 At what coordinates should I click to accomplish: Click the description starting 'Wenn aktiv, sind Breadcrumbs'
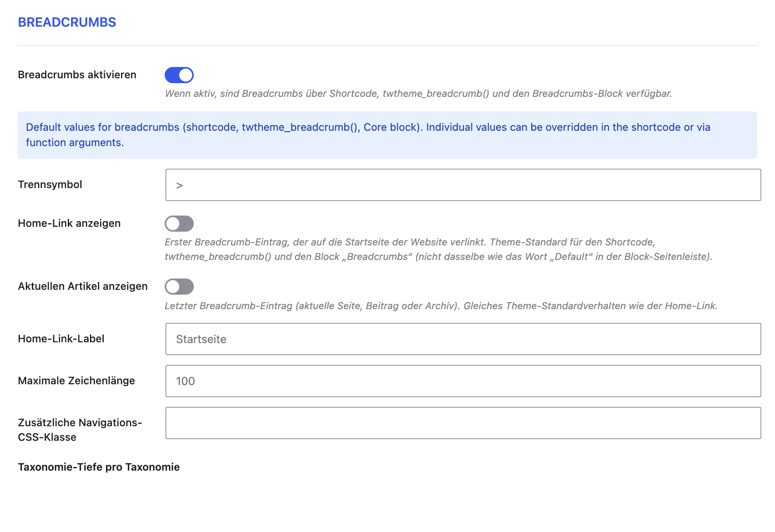click(419, 94)
